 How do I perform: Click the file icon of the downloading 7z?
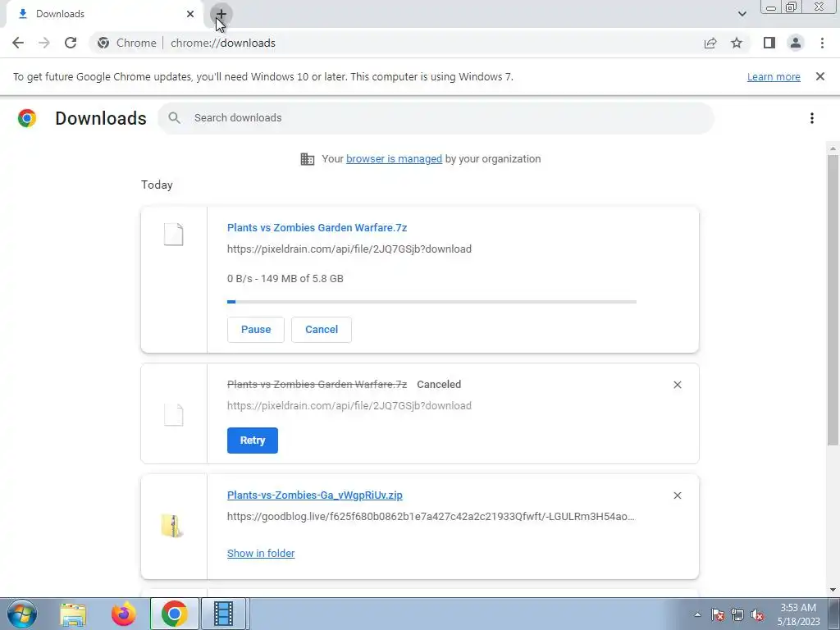point(174,235)
